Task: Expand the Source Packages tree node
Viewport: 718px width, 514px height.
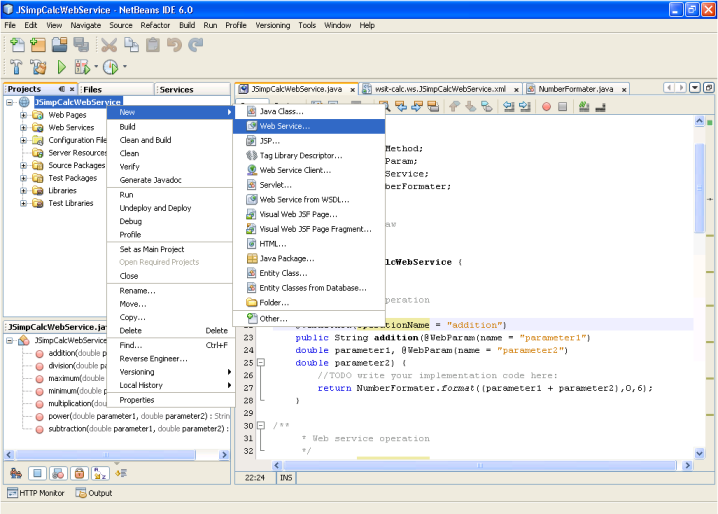Action: [24, 166]
